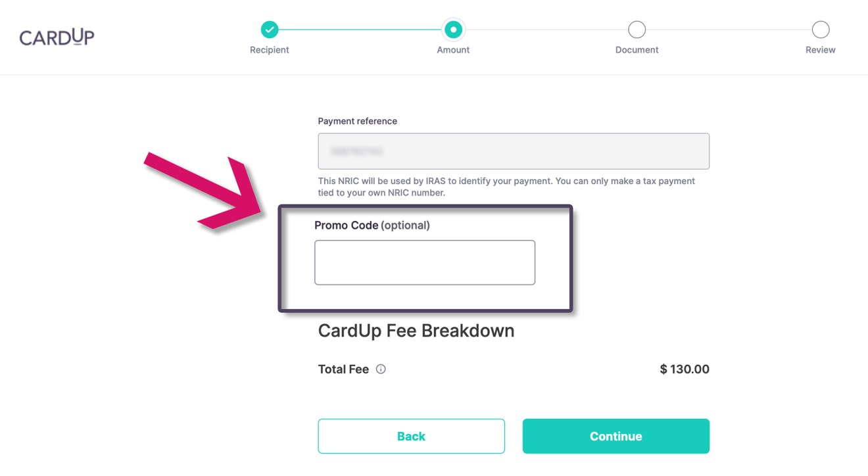Jump to the Document step label
Viewport: 868px width, 476px height.
point(637,50)
